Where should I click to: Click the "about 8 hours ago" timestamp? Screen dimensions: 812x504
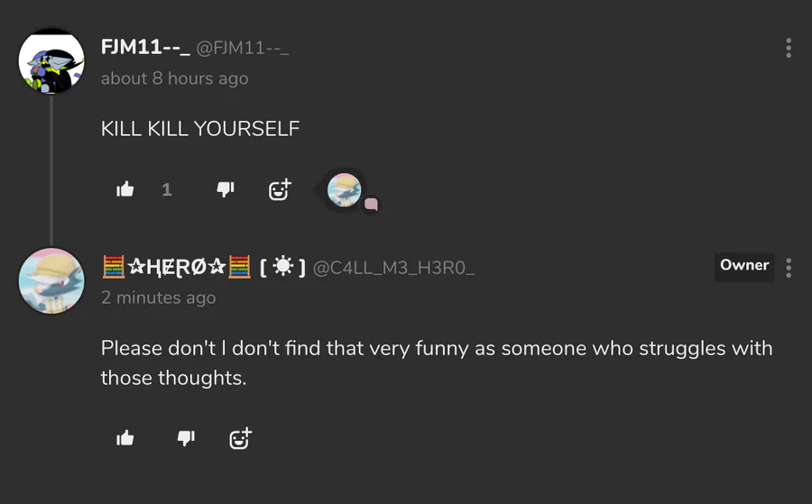[174, 78]
